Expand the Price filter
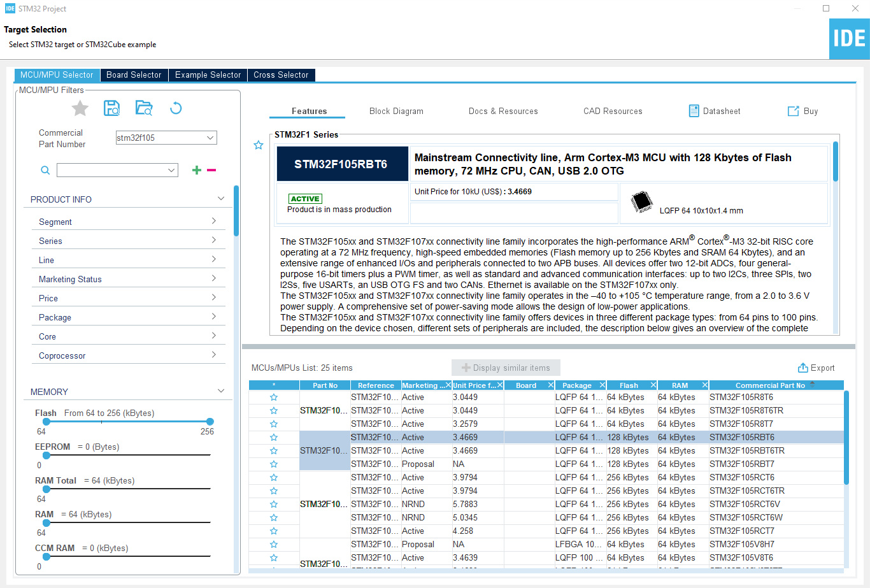Image resolution: width=870 pixels, height=588 pixels. (214, 298)
